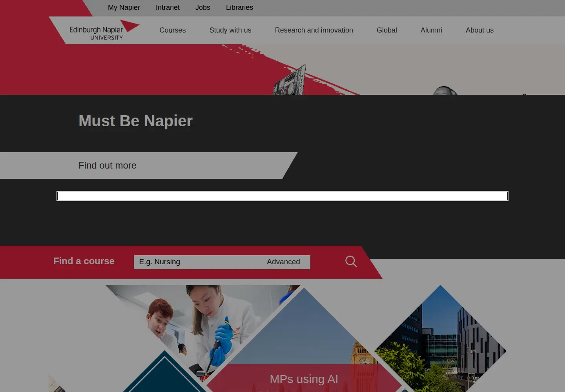Click the Must Be Napier heading

[135, 121]
